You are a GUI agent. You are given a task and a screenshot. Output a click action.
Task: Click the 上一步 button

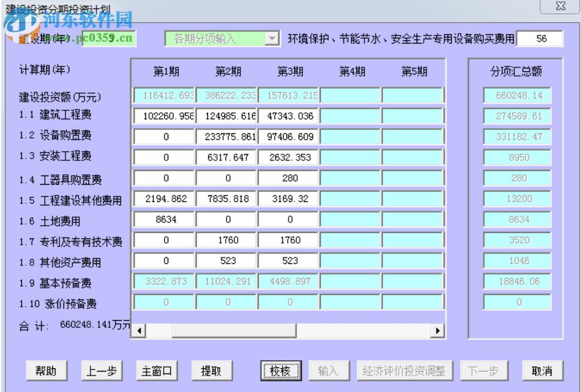coord(100,370)
